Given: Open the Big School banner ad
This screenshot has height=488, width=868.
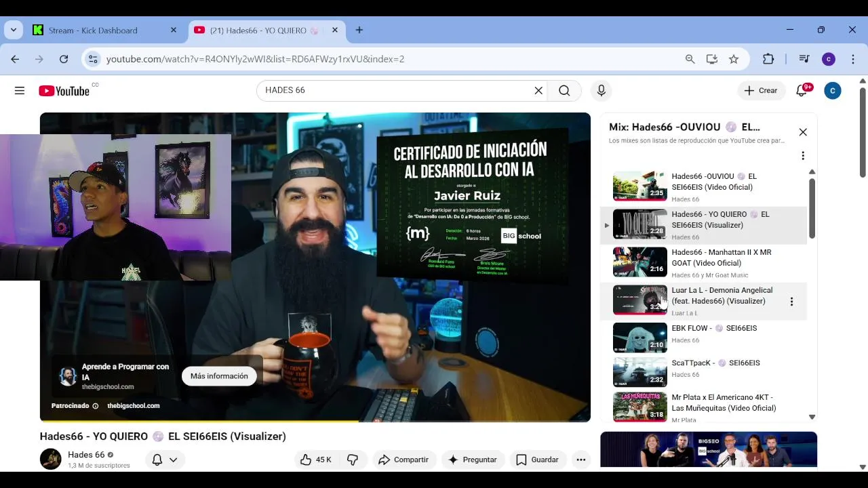Looking at the screenshot, I should click(x=709, y=450).
